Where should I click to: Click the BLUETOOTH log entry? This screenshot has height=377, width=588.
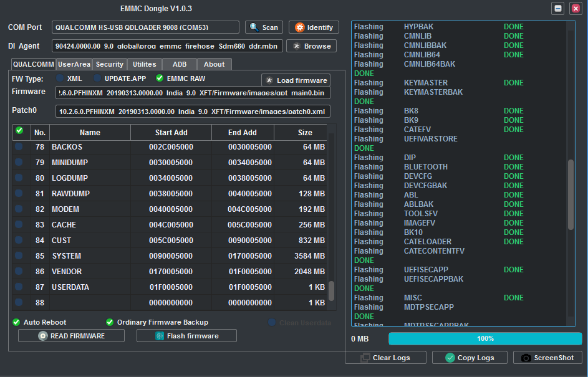point(426,167)
